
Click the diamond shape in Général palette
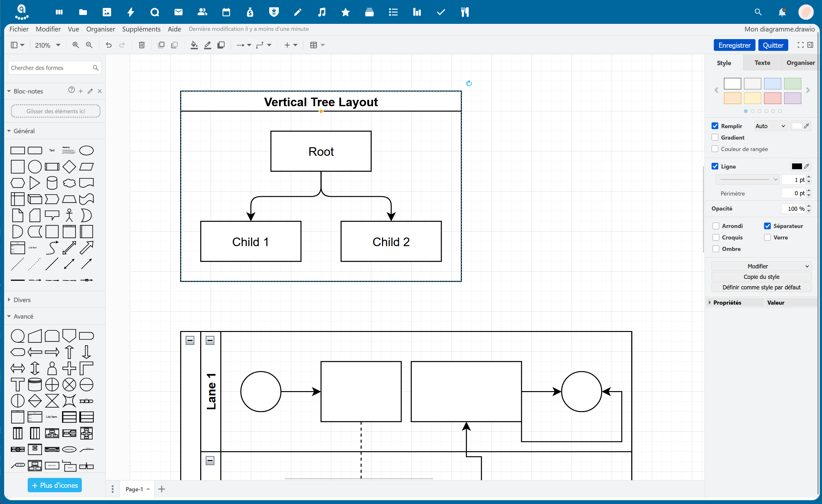point(69,167)
